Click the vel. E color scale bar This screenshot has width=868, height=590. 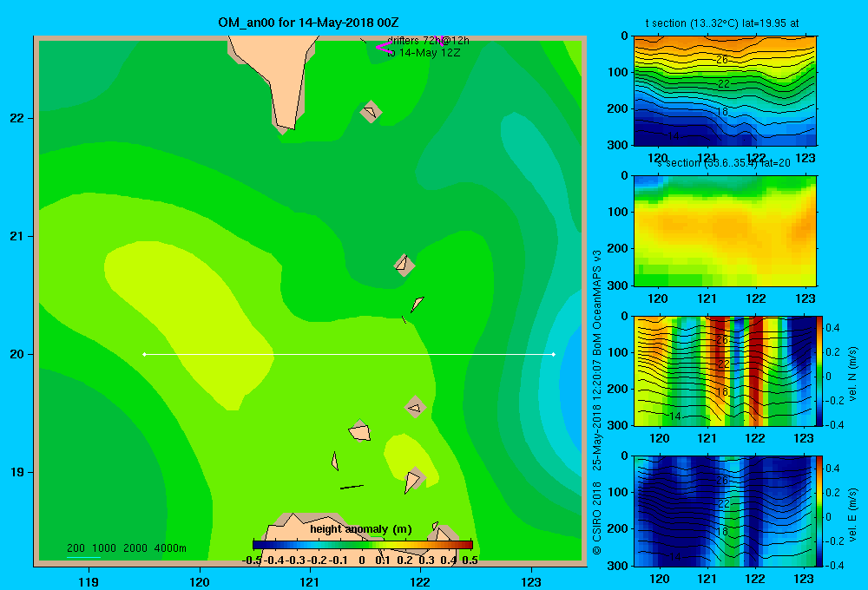tap(819, 511)
